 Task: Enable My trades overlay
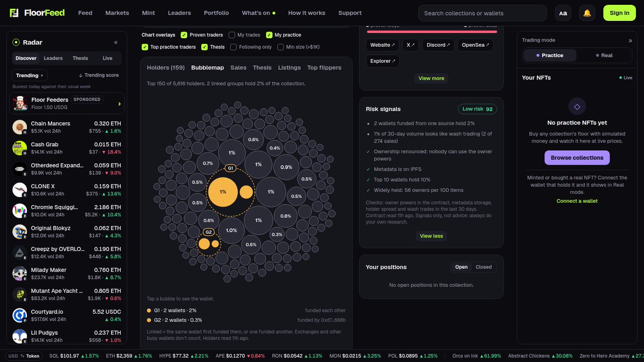point(232,35)
